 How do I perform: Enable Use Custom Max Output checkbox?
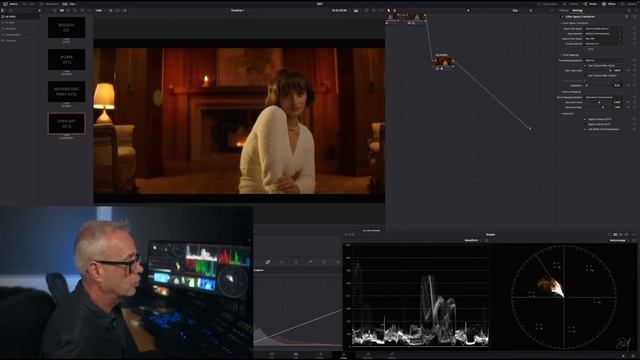point(585,76)
